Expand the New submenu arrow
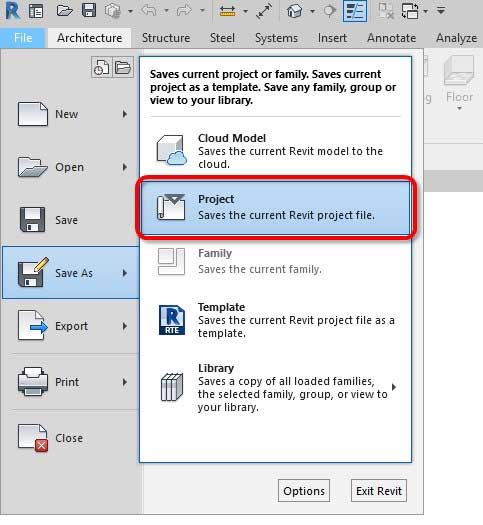 coord(125,114)
